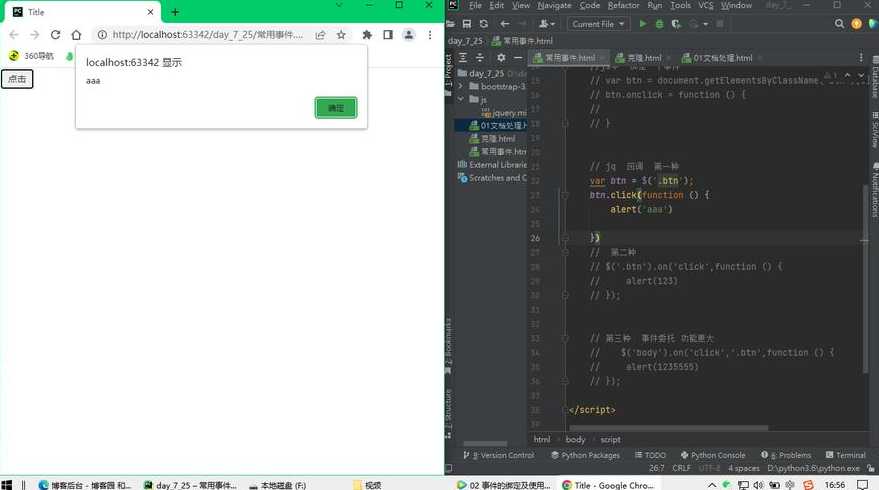879x490 pixels.
Task: Go back in Chrome history
Action: coord(14,35)
